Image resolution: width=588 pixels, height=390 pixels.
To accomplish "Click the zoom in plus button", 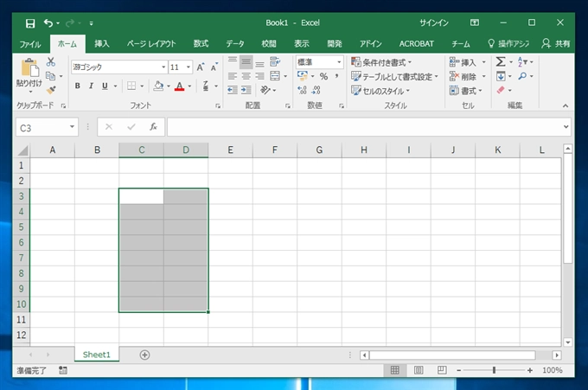I will [x=529, y=370].
